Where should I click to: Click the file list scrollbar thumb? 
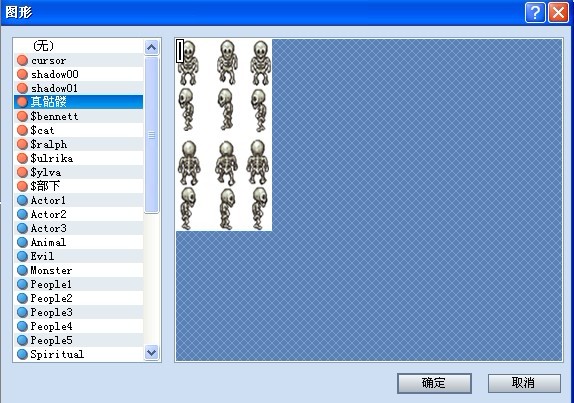tap(152, 135)
